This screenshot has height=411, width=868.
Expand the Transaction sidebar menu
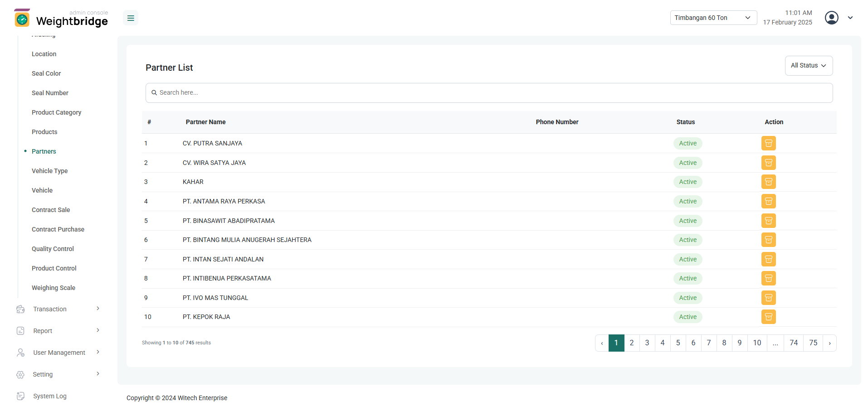click(x=58, y=309)
